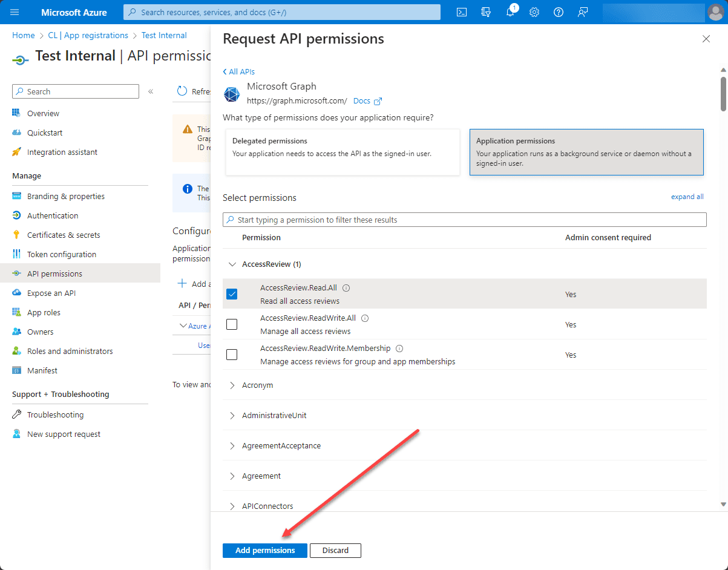Close the Request API permissions panel

706,39
